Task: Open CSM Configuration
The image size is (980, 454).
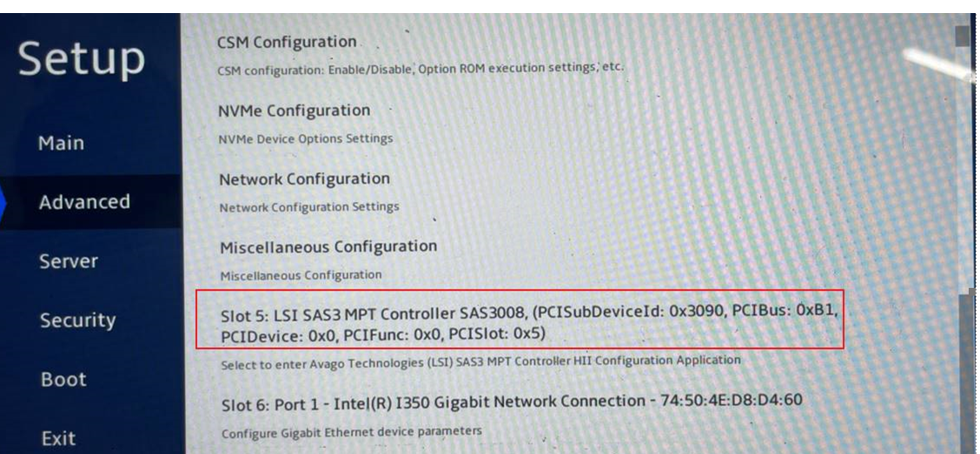Action: [287, 43]
